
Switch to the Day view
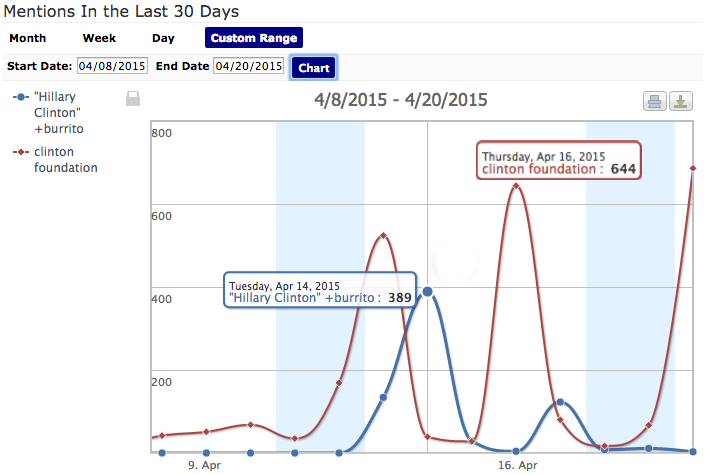pos(163,38)
